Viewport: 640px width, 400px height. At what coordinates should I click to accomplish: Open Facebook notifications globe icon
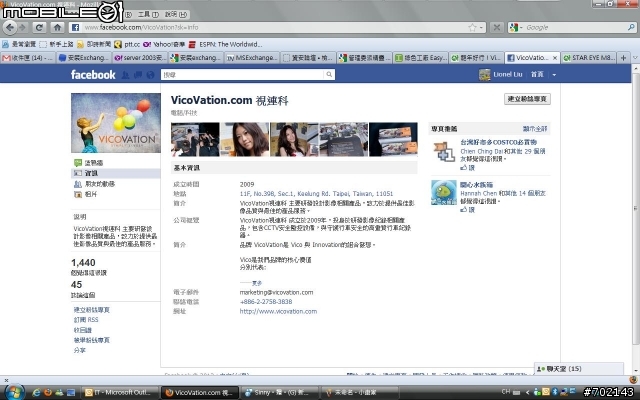pyautogui.click(x=150, y=75)
